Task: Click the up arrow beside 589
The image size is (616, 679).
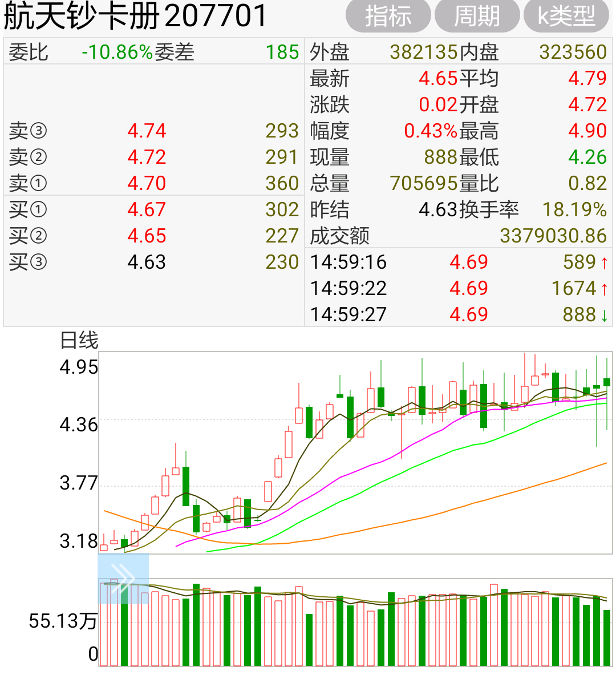Action: (x=605, y=262)
